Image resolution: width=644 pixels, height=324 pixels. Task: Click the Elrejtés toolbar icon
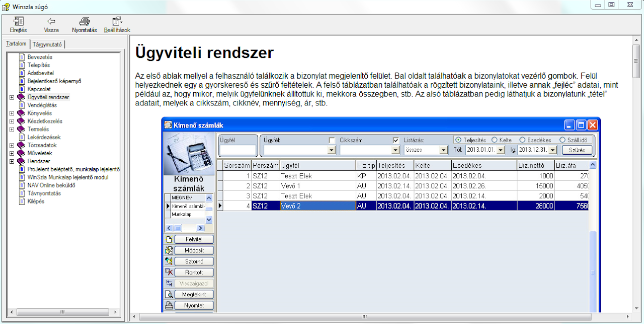(x=19, y=21)
